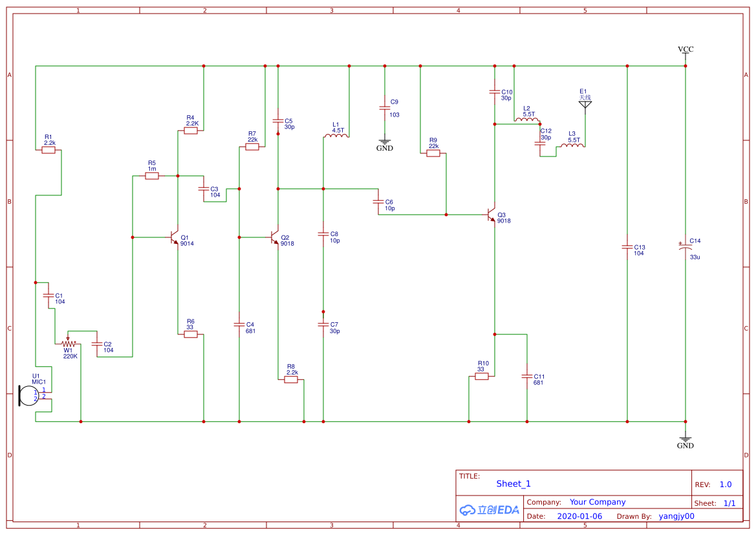Select capacitor C13 104
Image resolution: width=756 pixels, height=535 pixels.
627,247
